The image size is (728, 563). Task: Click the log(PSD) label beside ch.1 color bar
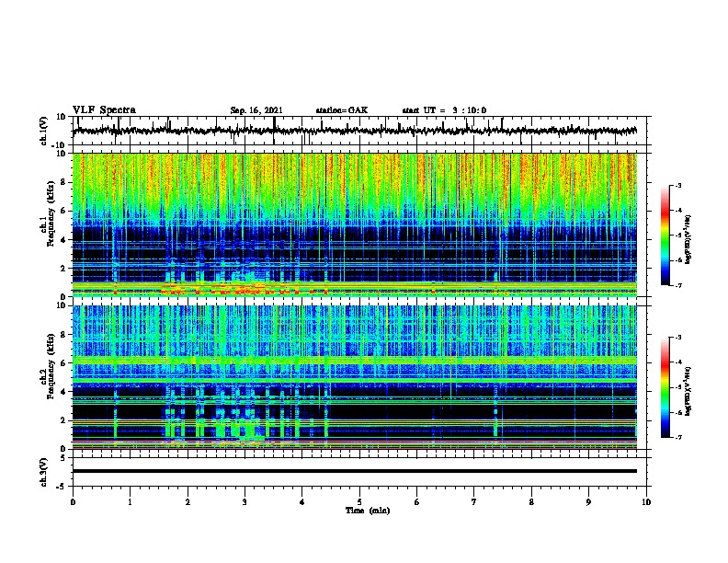[x=688, y=239]
